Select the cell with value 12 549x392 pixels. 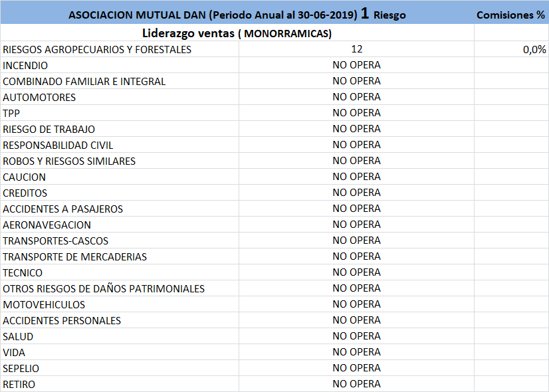coord(356,49)
